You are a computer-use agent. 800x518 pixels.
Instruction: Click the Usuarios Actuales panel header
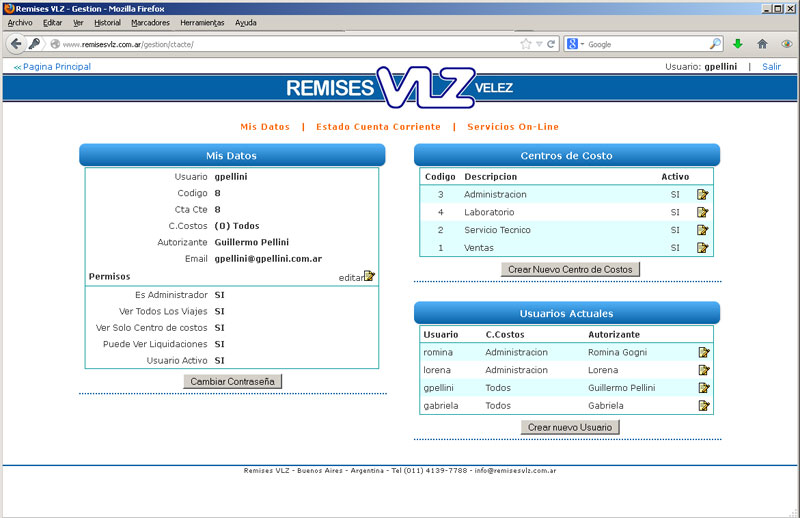567,313
